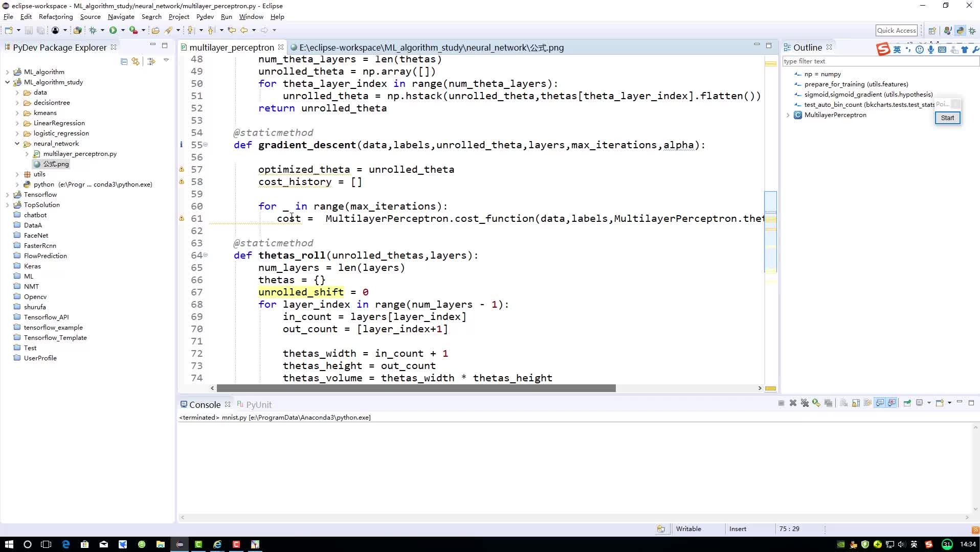Viewport: 980px width, 552px height.
Task: Click the Open Type folder icon in toolbar
Action: point(155,30)
